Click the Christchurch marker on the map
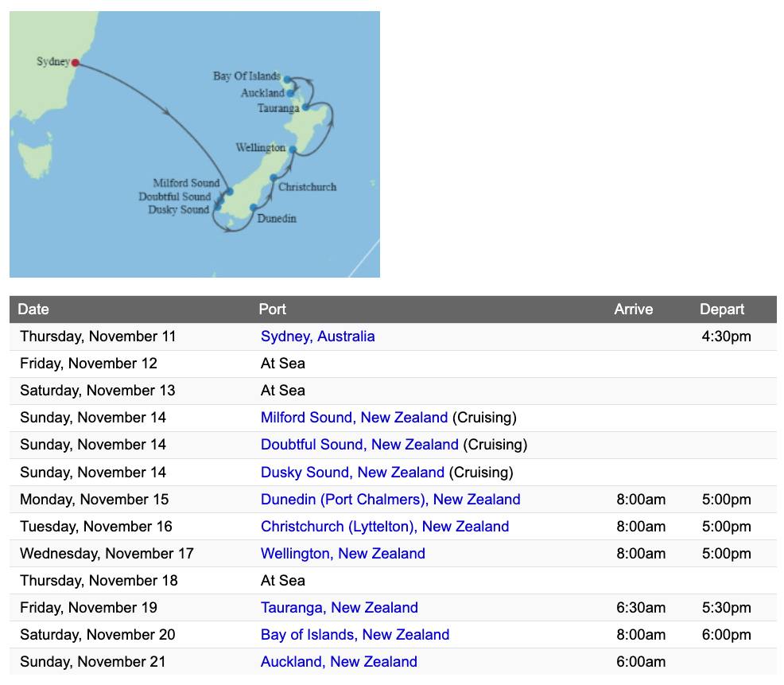The image size is (784, 685). point(274,178)
